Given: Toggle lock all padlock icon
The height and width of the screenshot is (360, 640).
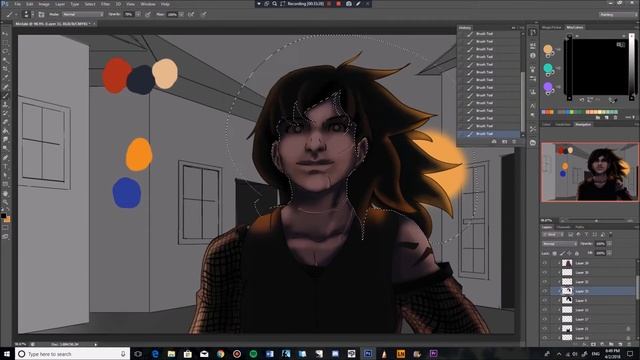Looking at the screenshot, I should click(x=577, y=253).
